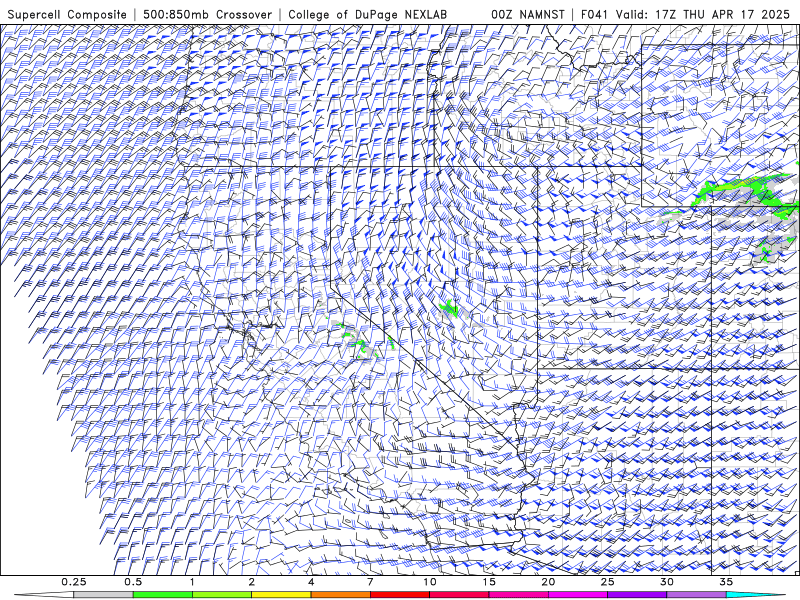
Task: Click the colorbar label 15
Action: pyautogui.click(x=489, y=582)
